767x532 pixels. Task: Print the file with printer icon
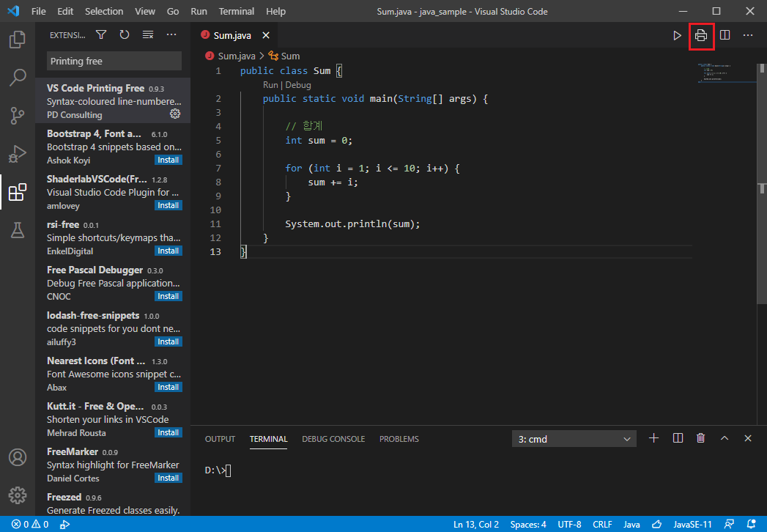[701, 35]
